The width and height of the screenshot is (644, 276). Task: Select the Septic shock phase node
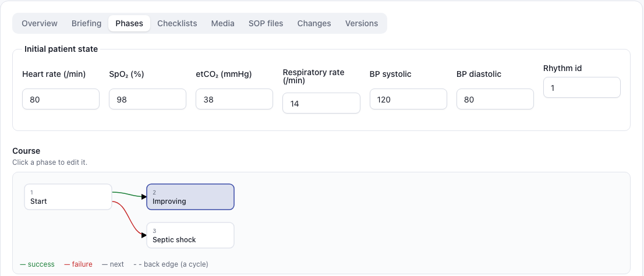(190, 235)
